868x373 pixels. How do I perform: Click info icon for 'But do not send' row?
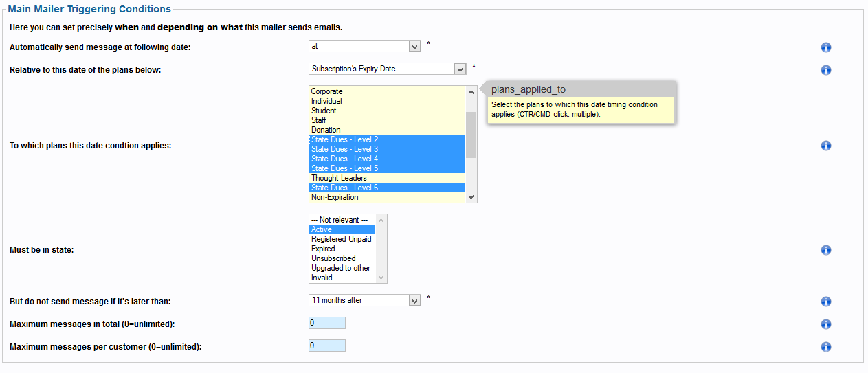826,302
